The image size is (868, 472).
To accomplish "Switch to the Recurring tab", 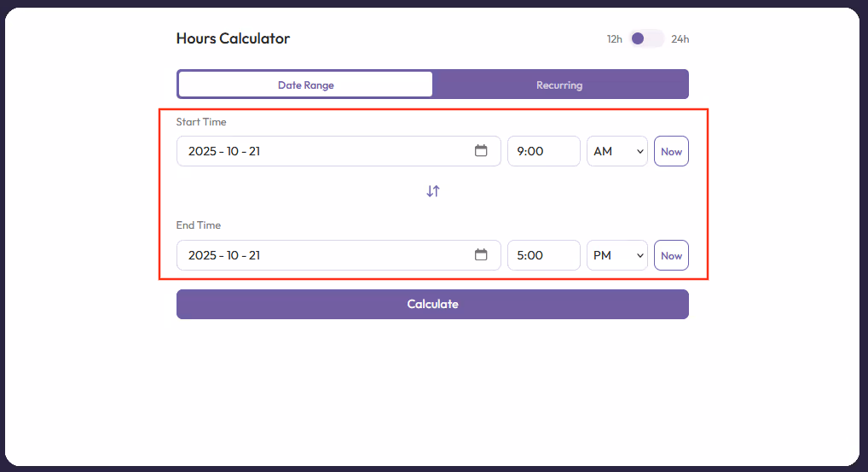I will [559, 84].
